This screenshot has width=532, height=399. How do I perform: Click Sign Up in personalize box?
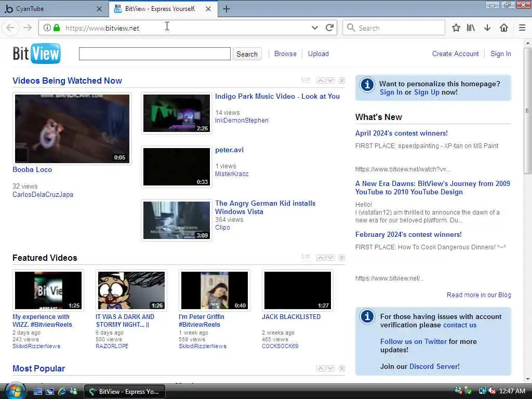click(427, 92)
